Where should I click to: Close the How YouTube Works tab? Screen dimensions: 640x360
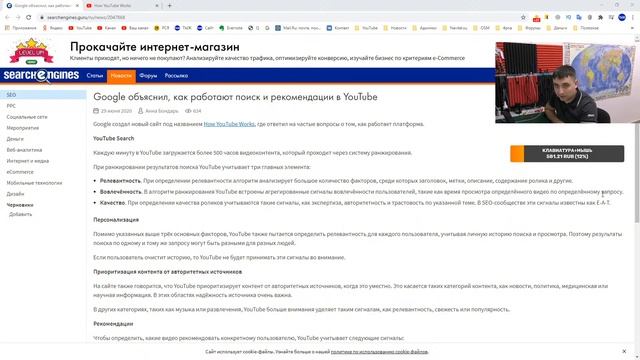[x=157, y=6]
